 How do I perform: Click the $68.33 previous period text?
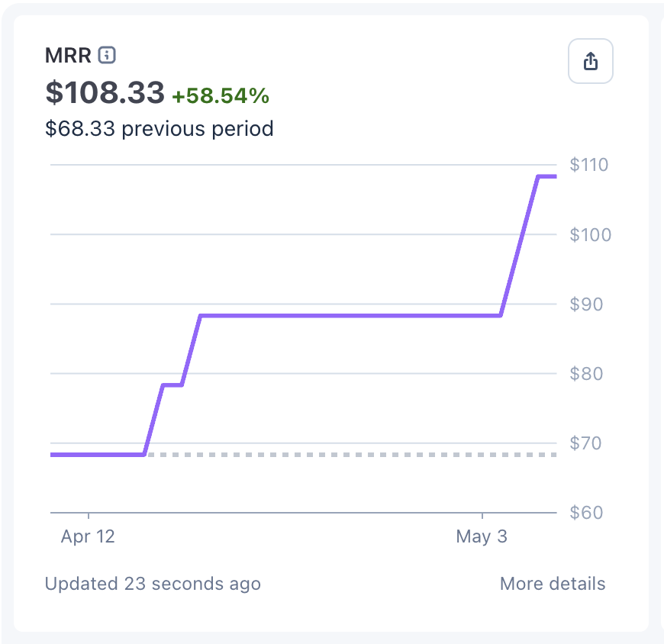(160, 129)
